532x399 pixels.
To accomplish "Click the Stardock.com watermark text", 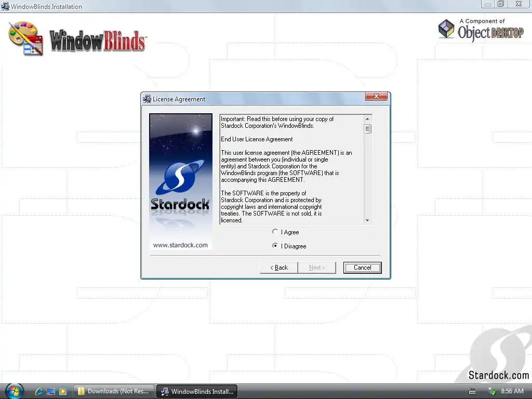I will click(x=498, y=375).
